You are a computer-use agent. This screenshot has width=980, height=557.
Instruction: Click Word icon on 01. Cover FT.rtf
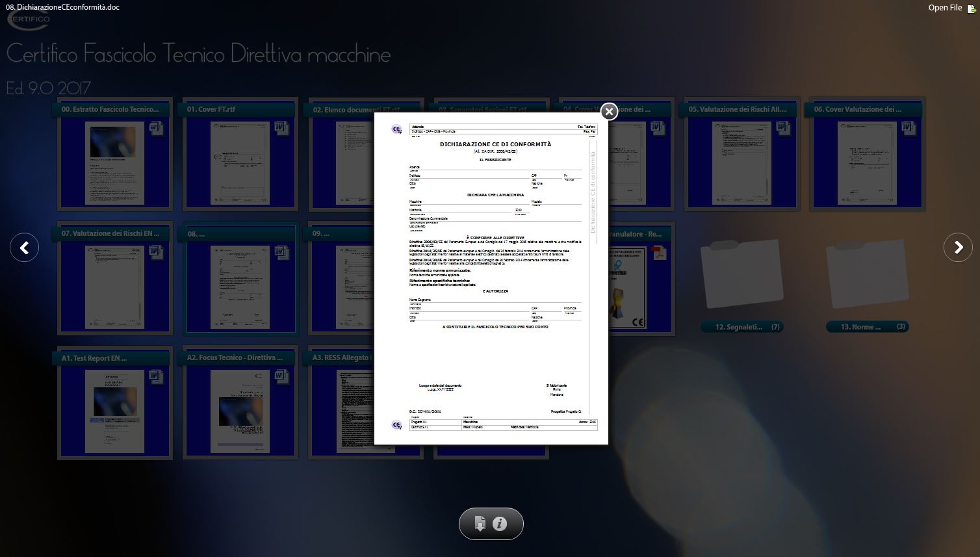(x=281, y=127)
